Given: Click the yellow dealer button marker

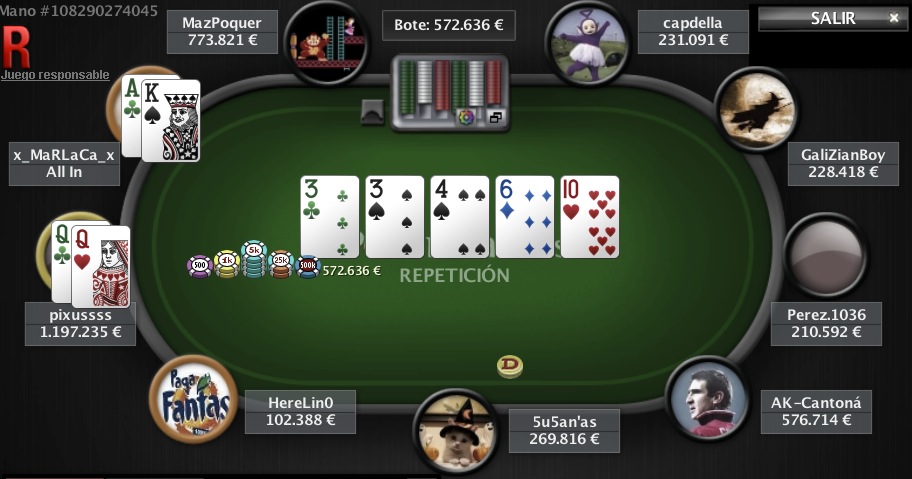Looking at the screenshot, I should coord(510,366).
